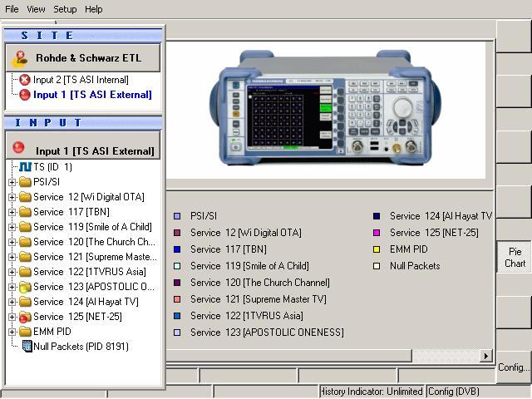
Task: Expand the Service 117 [TBN] tree node
Action: (12, 212)
